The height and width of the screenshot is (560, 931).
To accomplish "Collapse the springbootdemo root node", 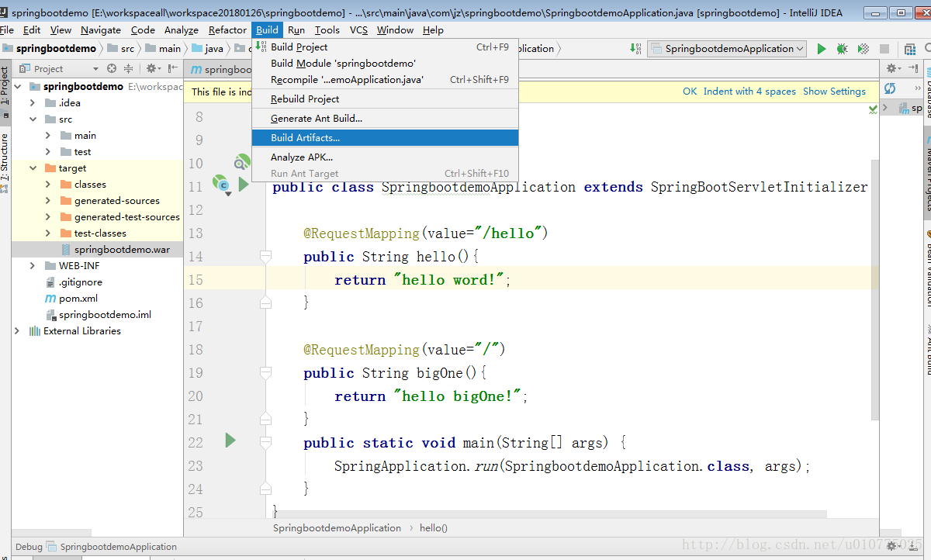I will [x=17, y=86].
